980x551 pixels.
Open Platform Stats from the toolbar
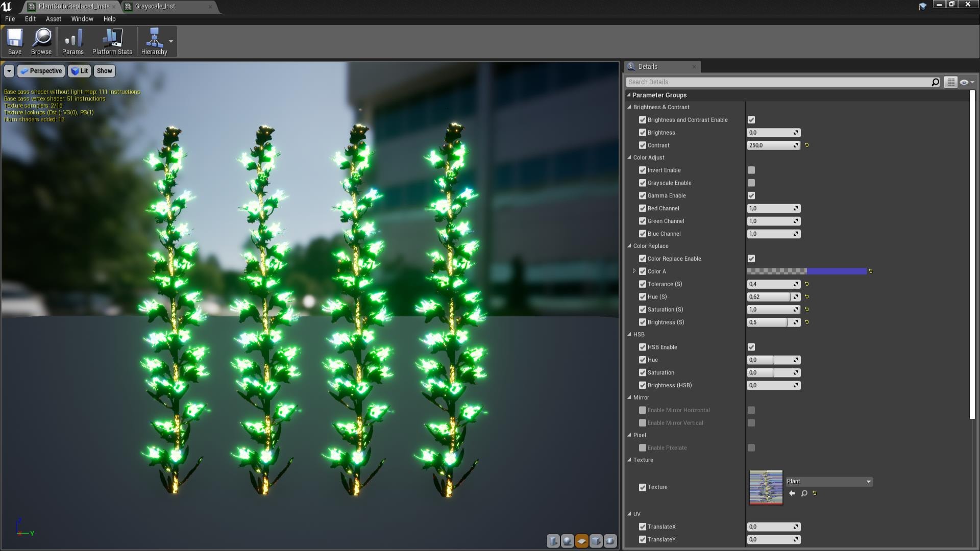click(x=111, y=40)
